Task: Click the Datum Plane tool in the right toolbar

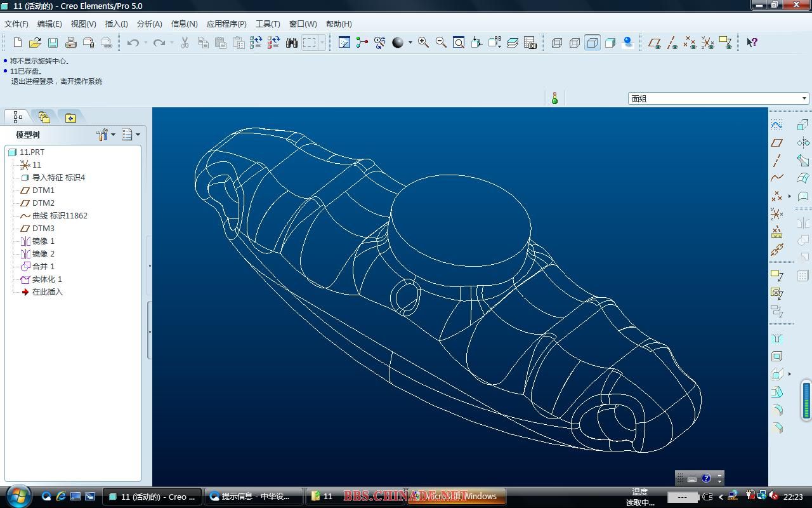Action: [776, 142]
